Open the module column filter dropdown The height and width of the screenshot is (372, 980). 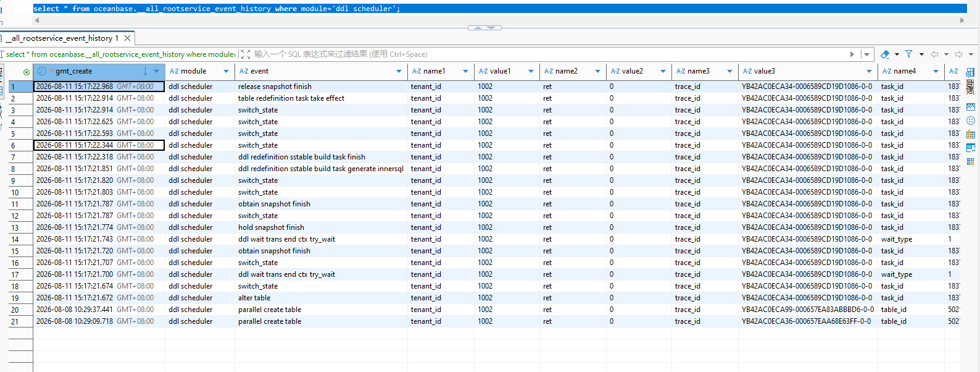click(x=226, y=72)
